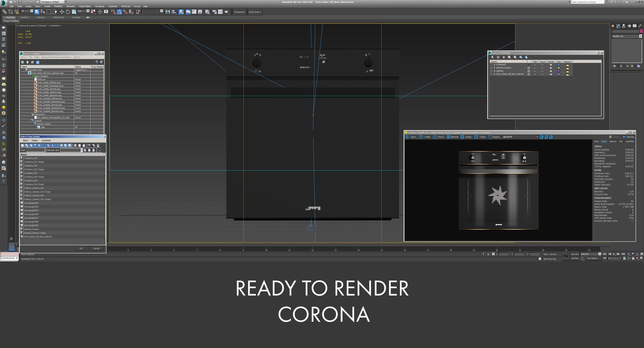Image resolution: width=644 pixels, height=348 pixels.
Task: Click OK in Select From Scene
Action: click(x=81, y=249)
